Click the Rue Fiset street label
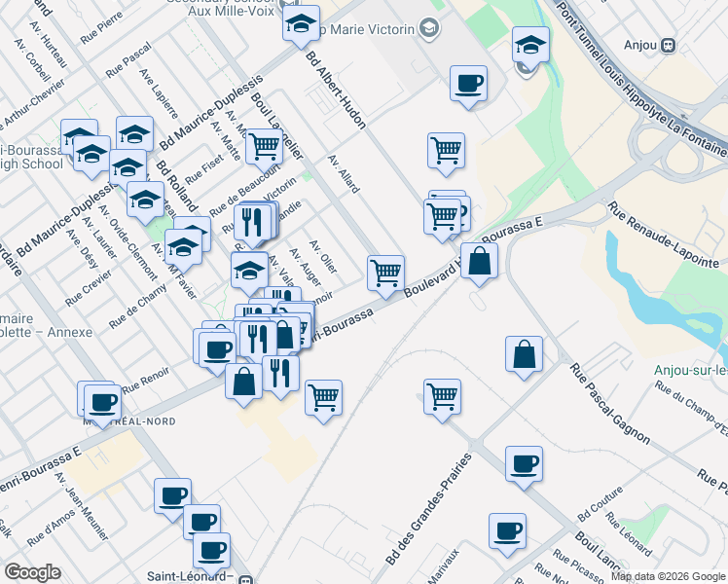 [203, 169]
